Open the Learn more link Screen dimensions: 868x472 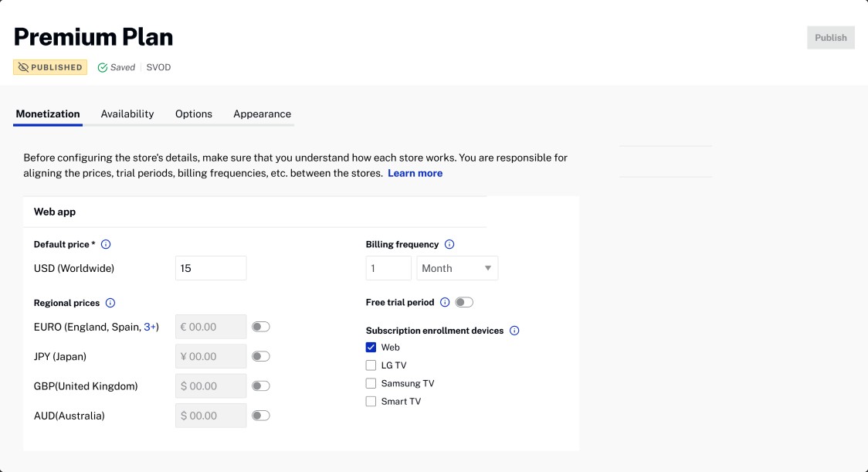[415, 173]
